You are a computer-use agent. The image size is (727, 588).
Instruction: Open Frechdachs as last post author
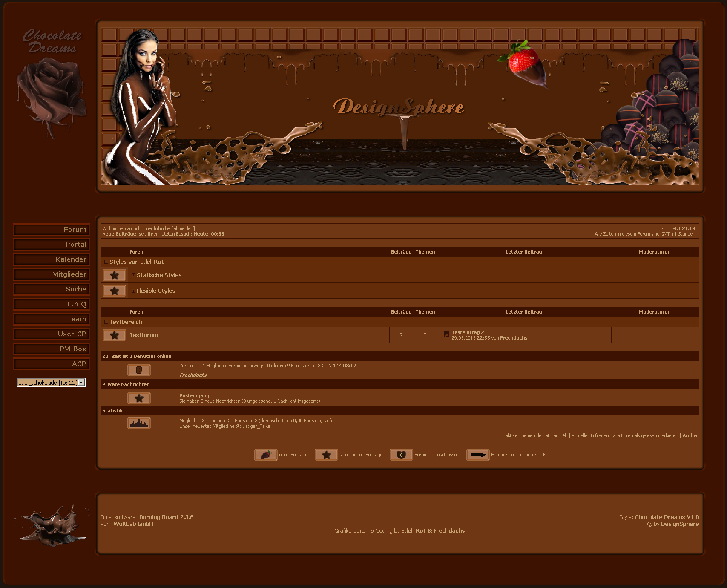click(x=514, y=338)
